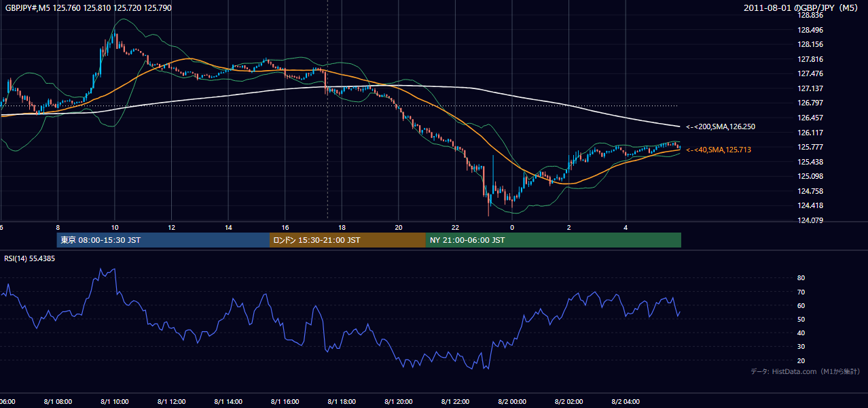Click the RSI scale value 60
The image size is (868, 408).
(801, 305)
